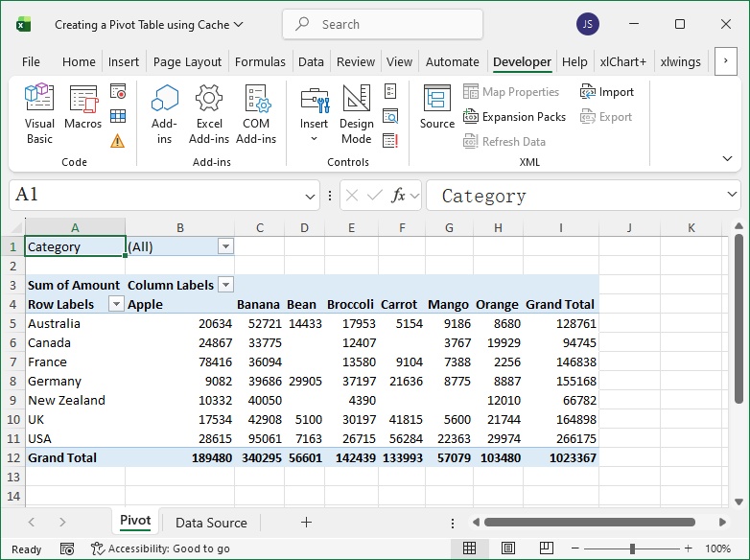Click the Search box

pyautogui.click(x=382, y=24)
